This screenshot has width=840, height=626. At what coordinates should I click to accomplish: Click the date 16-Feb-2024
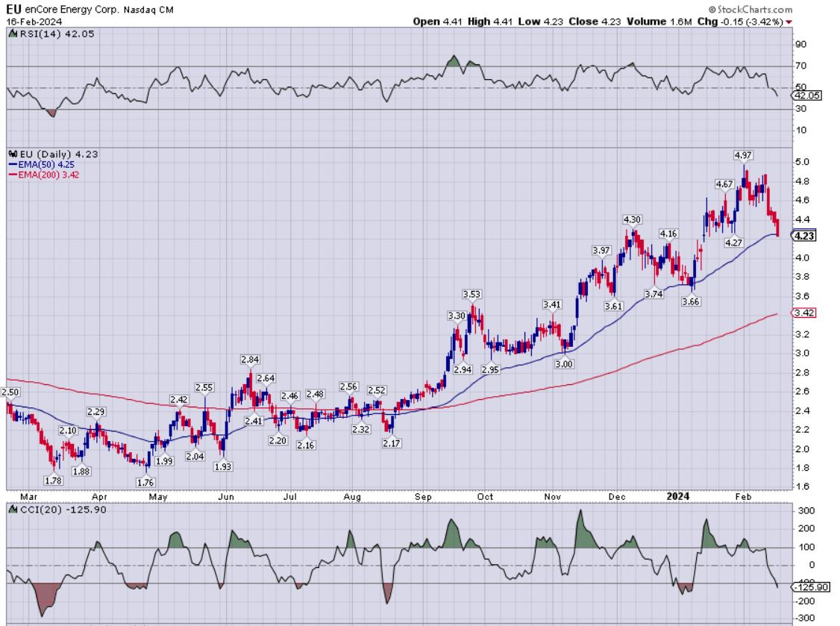(34, 22)
